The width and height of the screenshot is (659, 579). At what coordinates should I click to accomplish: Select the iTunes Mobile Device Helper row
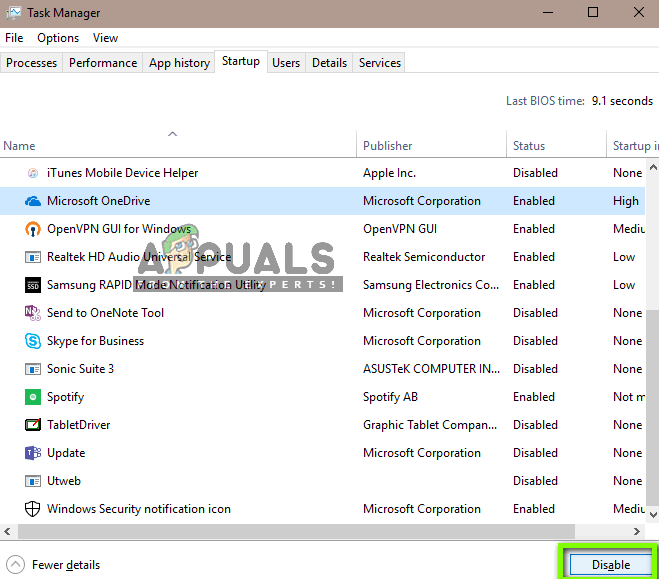coord(322,173)
